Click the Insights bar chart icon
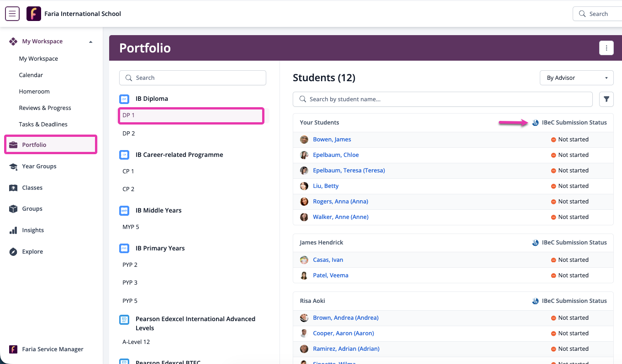This screenshot has width=622, height=364. click(13, 230)
